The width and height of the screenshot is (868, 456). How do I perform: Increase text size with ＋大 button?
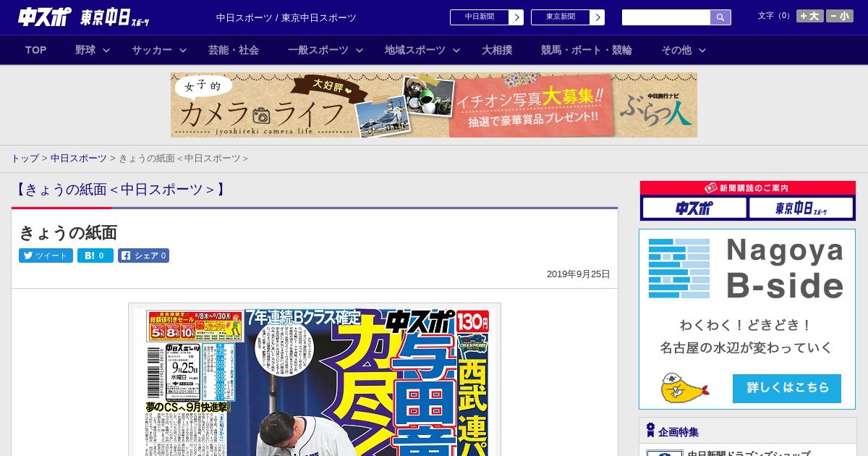[x=810, y=16]
